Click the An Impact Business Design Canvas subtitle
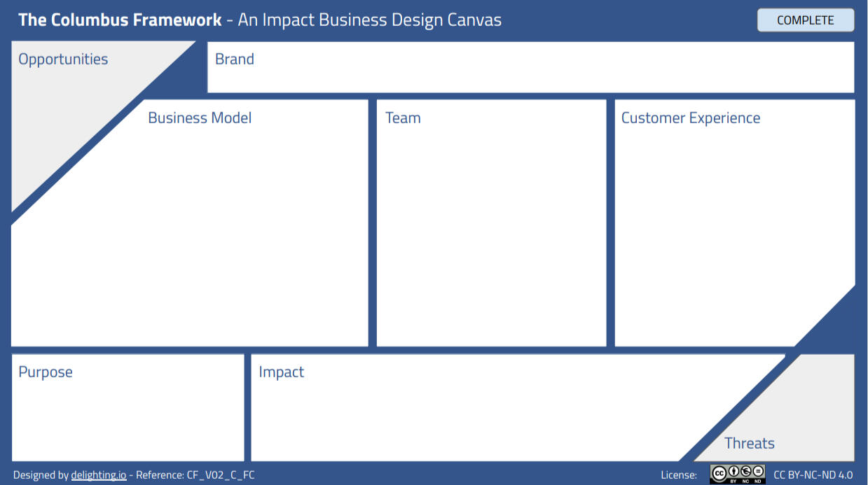Image resolution: width=868 pixels, height=485 pixels. tap(369, 20)
